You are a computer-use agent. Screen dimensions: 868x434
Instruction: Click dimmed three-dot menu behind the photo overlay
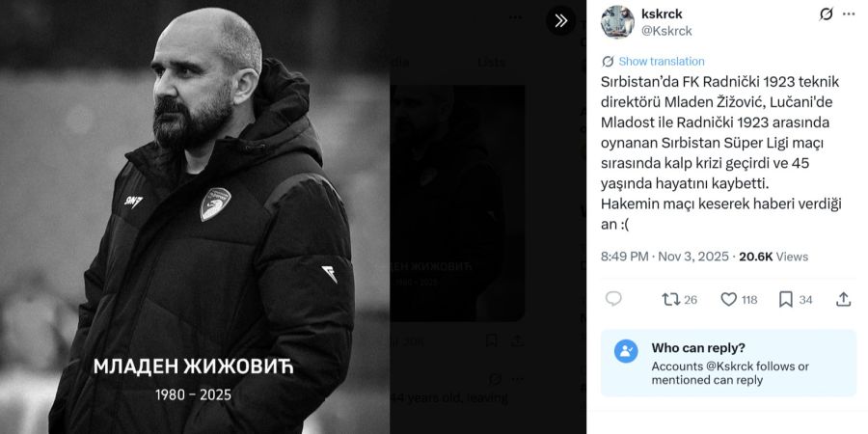(515, 17)
